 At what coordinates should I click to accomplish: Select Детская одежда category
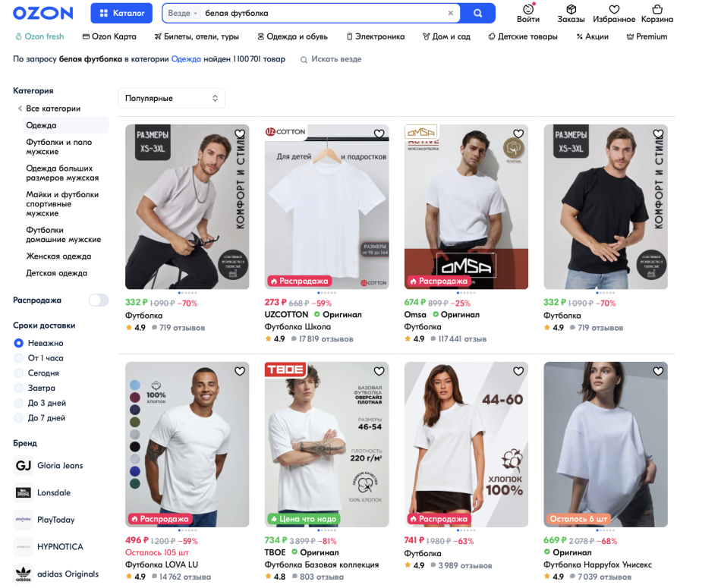57,273
